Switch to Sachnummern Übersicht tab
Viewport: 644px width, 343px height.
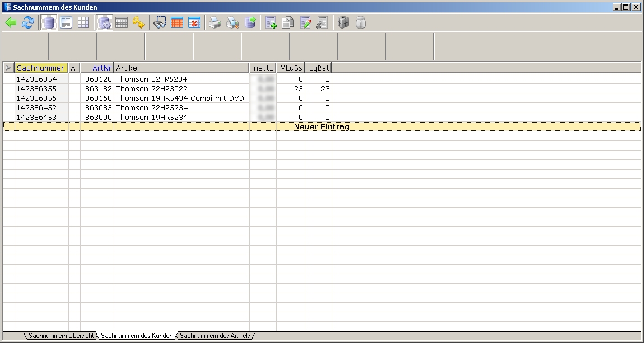point(61,336)
